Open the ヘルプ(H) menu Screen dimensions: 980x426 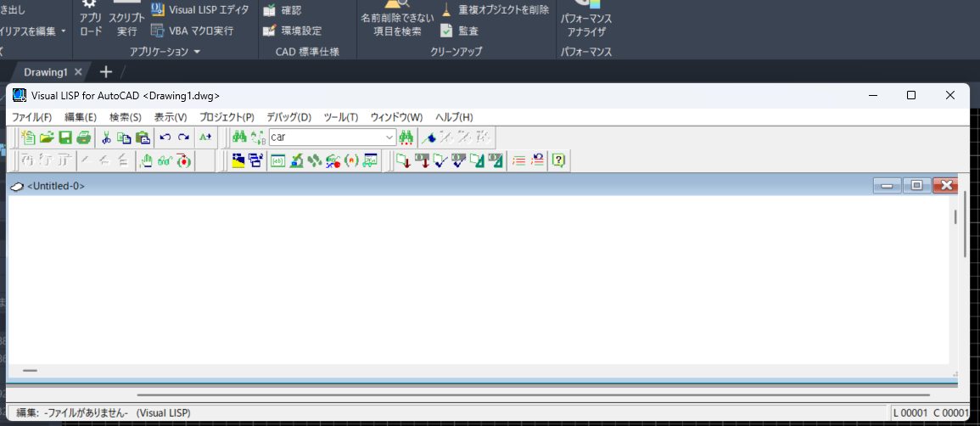pos(455,117)
